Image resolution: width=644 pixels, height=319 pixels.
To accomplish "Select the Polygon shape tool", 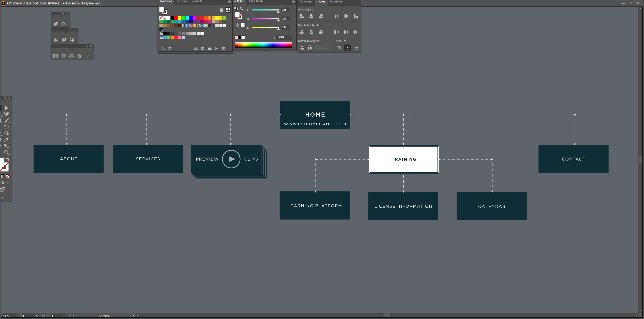I will [x=72, y=56].
